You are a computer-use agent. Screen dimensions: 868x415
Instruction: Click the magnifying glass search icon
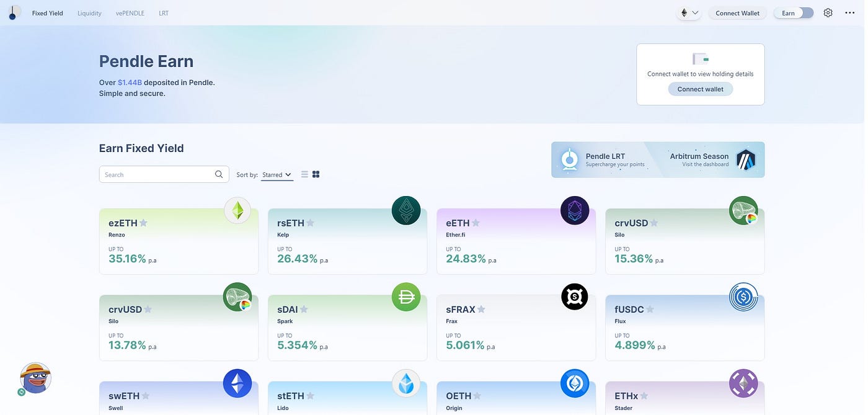(x=219, y=174)
